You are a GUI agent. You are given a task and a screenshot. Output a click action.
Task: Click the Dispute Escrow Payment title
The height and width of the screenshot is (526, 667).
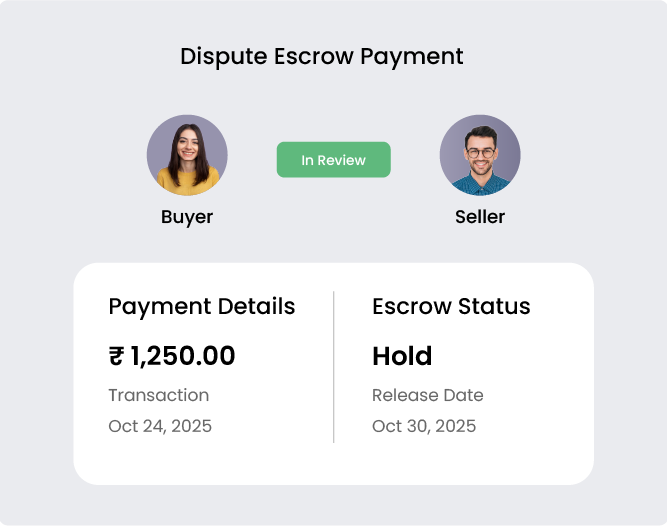322,57
